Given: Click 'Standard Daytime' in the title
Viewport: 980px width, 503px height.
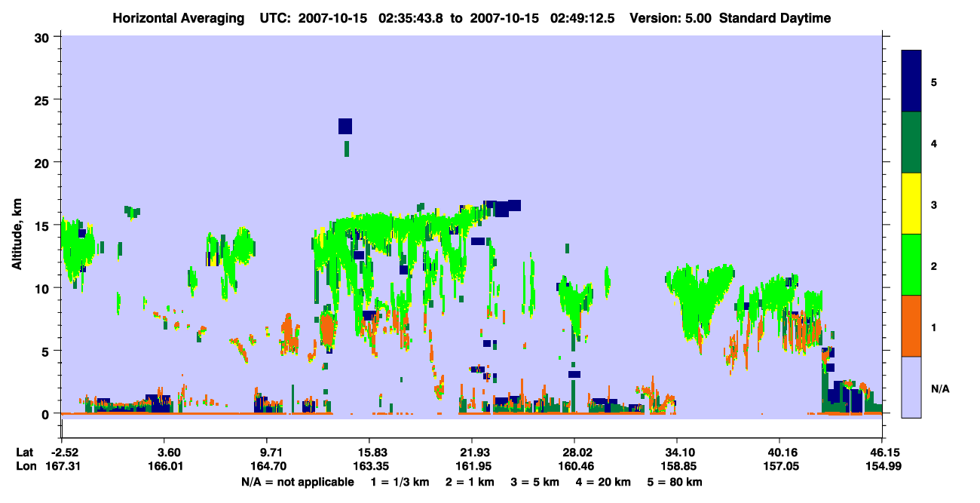Looking at the screenshot, I should pyautogui.click(x=775, y=18).
